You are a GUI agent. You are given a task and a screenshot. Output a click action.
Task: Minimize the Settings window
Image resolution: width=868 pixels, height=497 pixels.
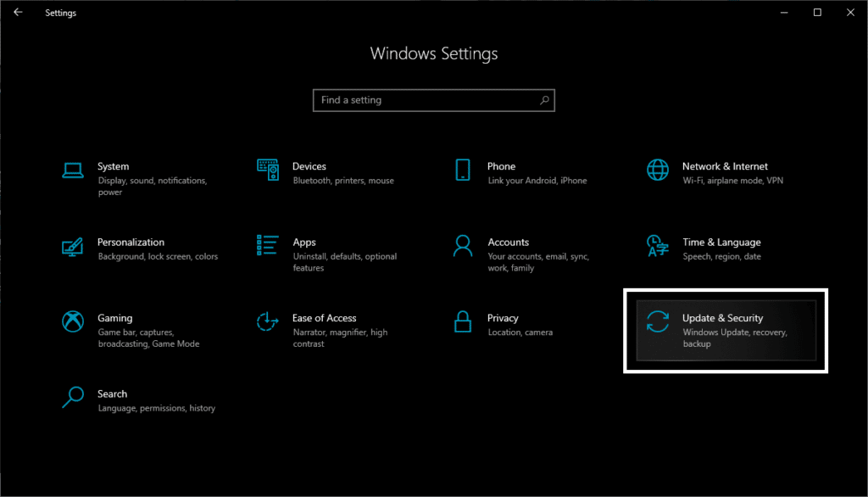(784, 12)
